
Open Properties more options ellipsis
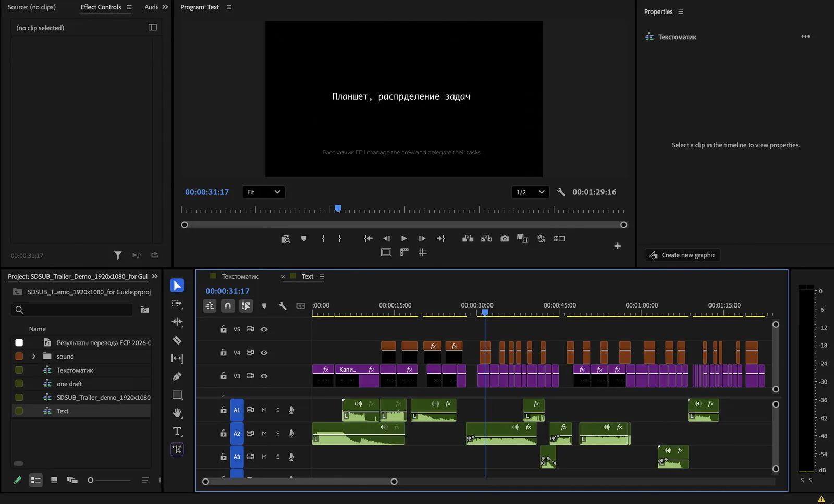[805, 36]
